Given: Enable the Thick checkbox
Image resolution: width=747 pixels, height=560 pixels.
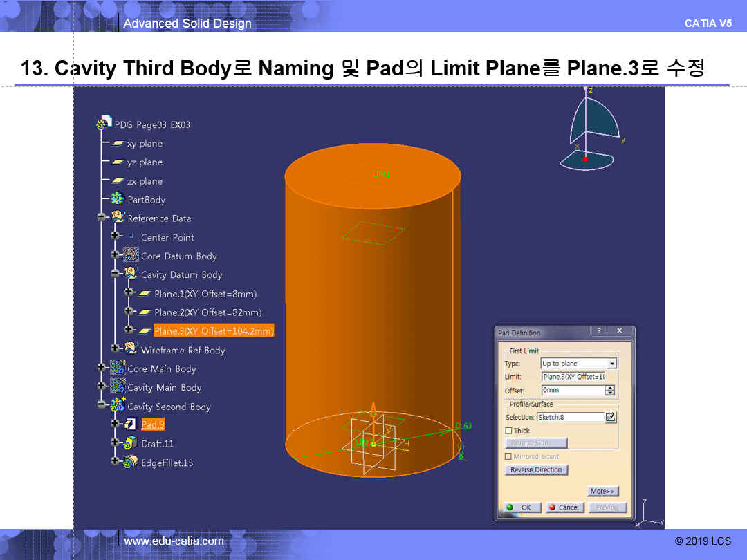Looking at the screenshot, I should (509, 431).
